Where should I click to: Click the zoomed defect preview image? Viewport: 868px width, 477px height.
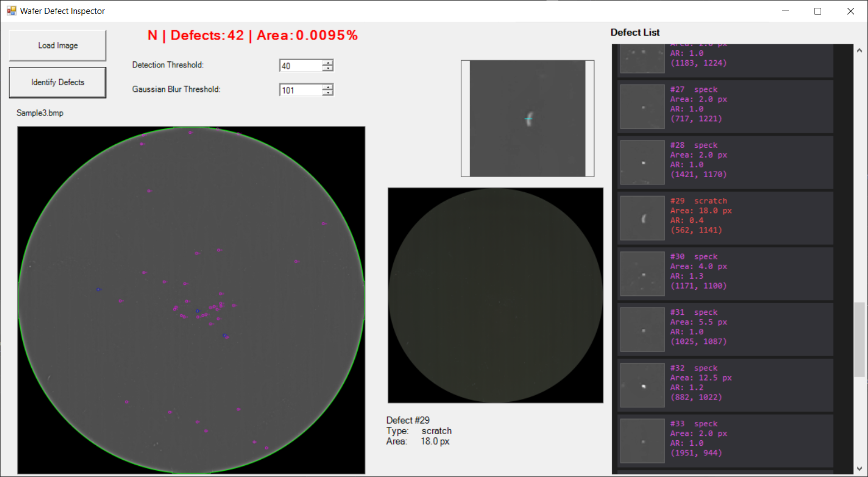528,119
